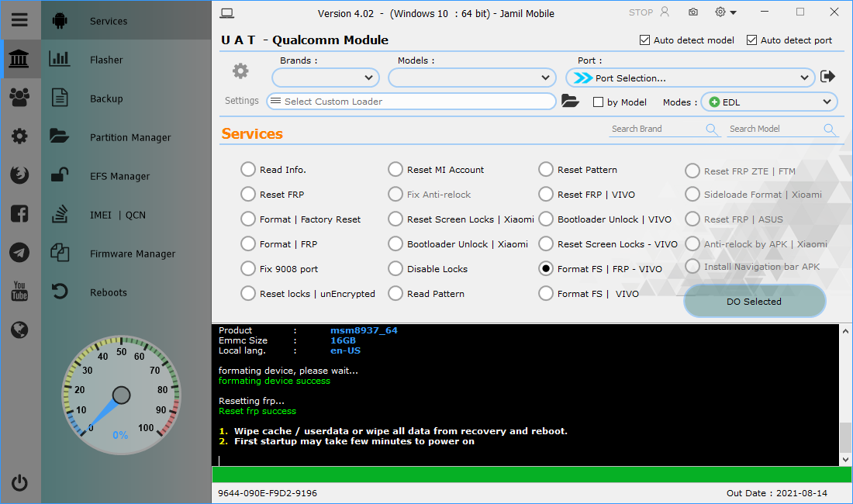Select Format FS | FRP - VIVO radio

(x=546, y=268)
